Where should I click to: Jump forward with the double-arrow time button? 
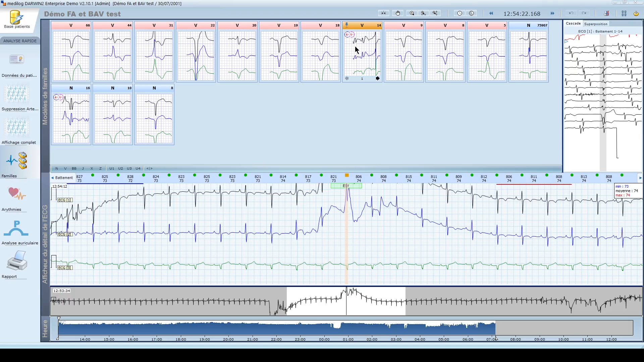(x=552, y=13)
